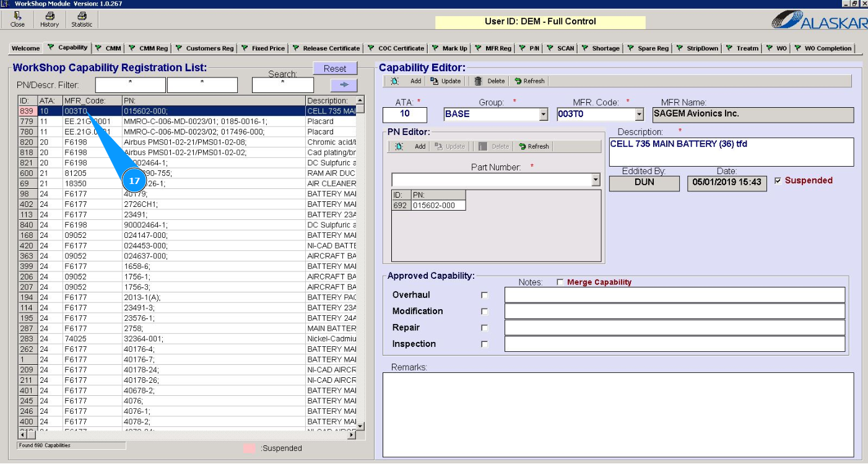Screen dimensions: 868x464
Task: Click the Remarks text area
Action: pyautogui.click(x=618, y=414)
